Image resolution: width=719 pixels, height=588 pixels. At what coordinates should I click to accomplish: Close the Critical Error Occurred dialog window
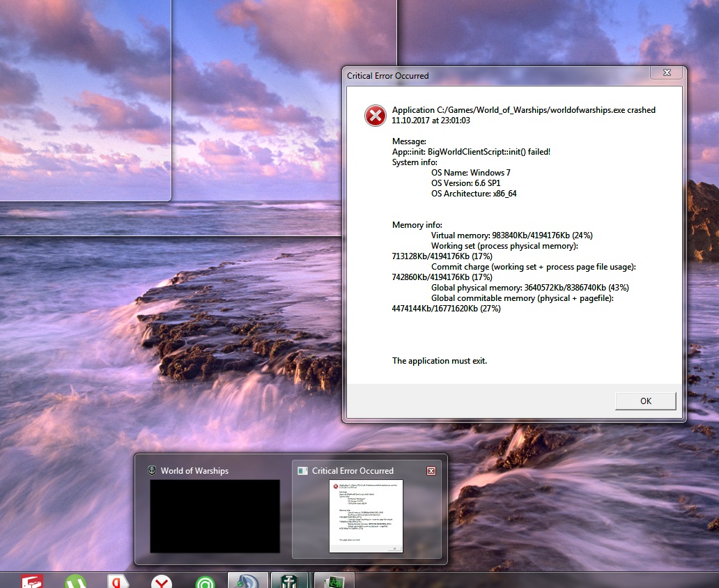pyautogui.click(x=665, y=73)
